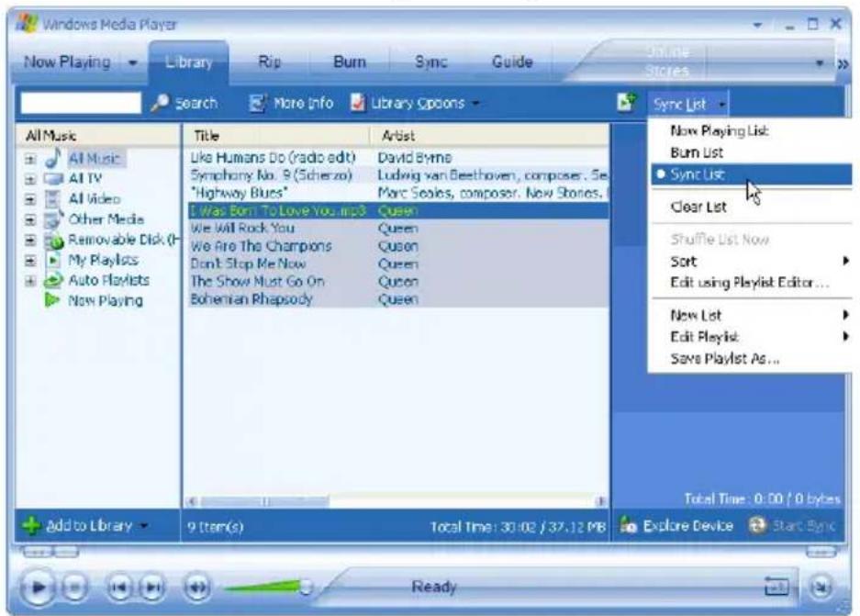Switch to the Sync tab
The height and width of the screenshot is (616, 860).
click(x=430, y=62)
